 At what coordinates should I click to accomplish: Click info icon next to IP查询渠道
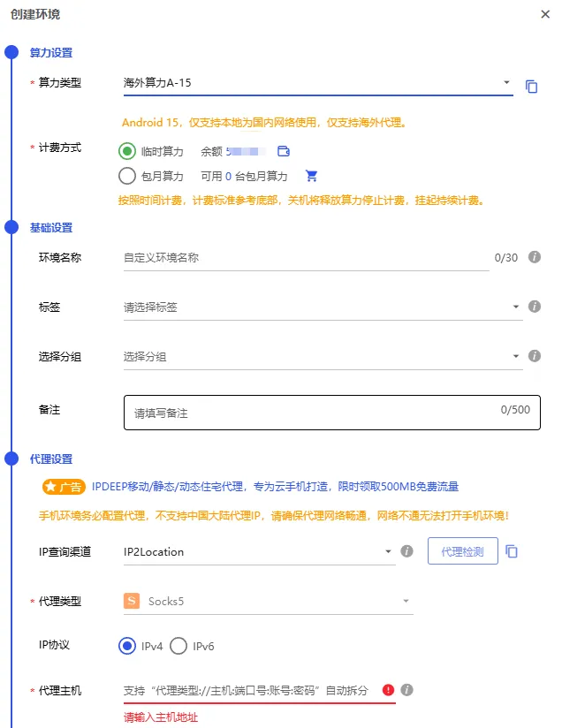point(406,551)
